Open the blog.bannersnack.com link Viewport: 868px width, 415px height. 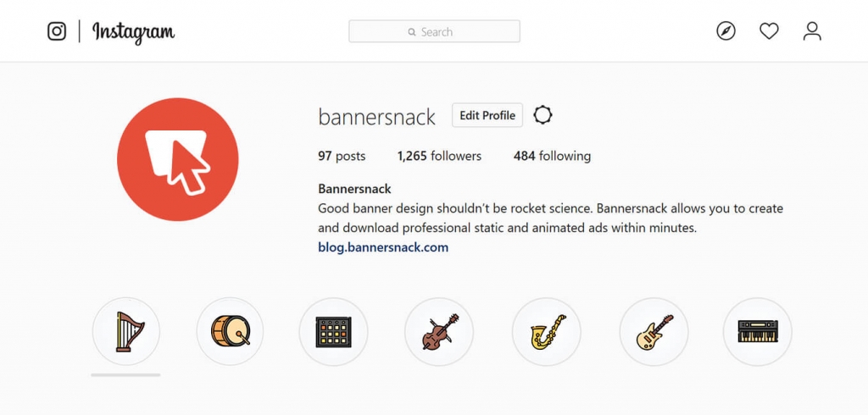(383, 247)
